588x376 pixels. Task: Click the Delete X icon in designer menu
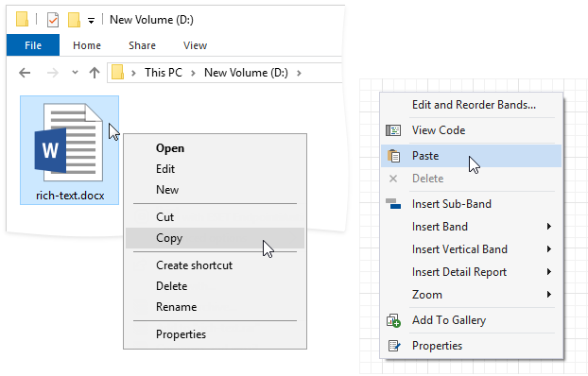pyautogui.click(x=393, y=179)
